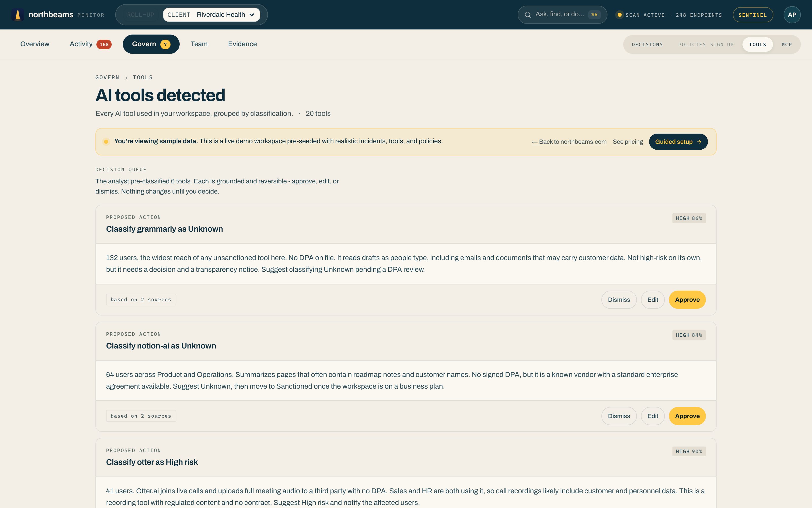The height and width of the screenshot is (508, 812).
Task: Start the Guided setup
Action: point(678,142)
